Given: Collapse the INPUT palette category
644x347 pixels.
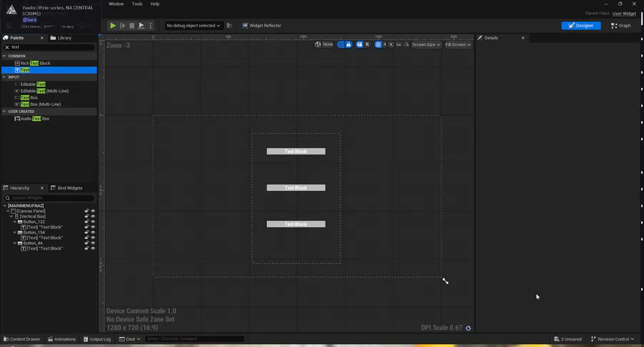Looking at the screenshot, I should [x=4, y=77].
